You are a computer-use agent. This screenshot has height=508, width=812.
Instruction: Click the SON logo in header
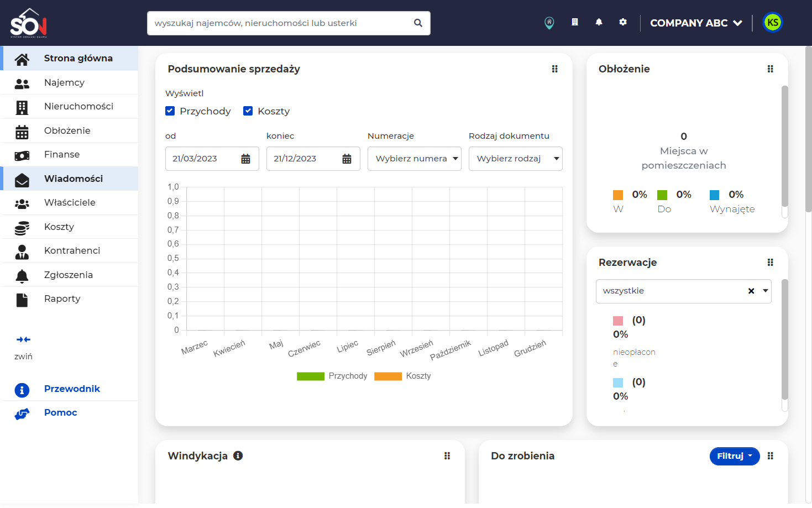(29, 23)
